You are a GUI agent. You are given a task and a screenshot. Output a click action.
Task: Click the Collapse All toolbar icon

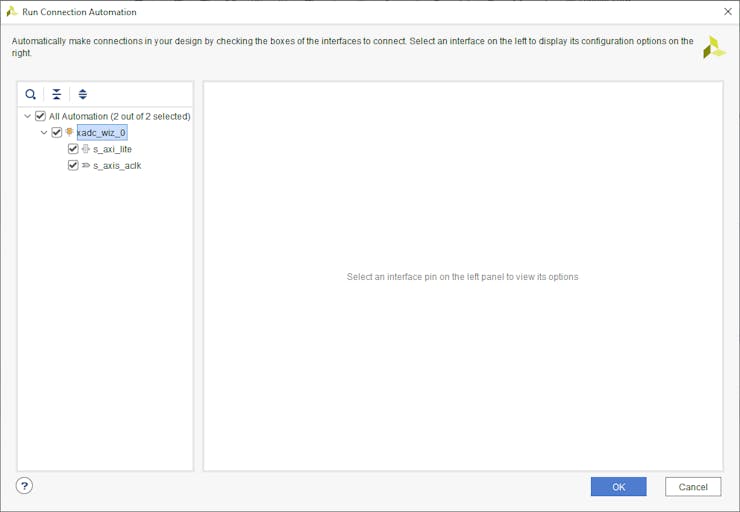click(x=57, y=94)
